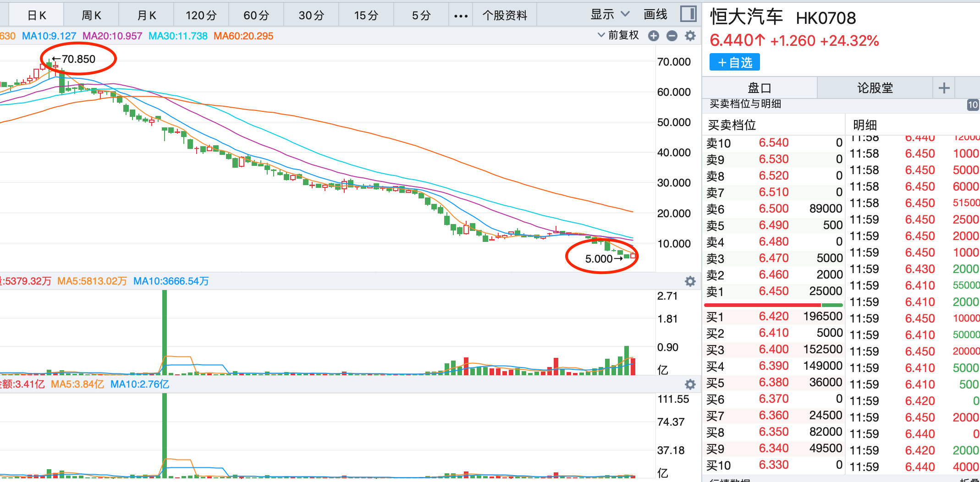Click the 恒大汽车 stock name

tap(747, 17)
